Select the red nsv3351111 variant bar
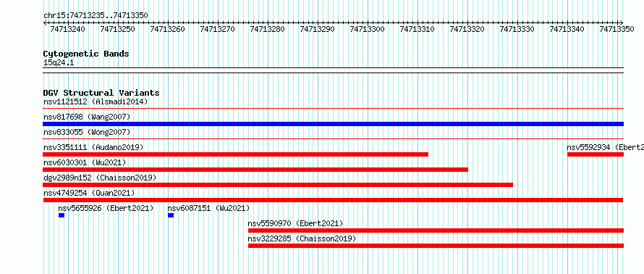Image resolution: width=644 pixels, height=274 pixels. (x=236, y=154)
